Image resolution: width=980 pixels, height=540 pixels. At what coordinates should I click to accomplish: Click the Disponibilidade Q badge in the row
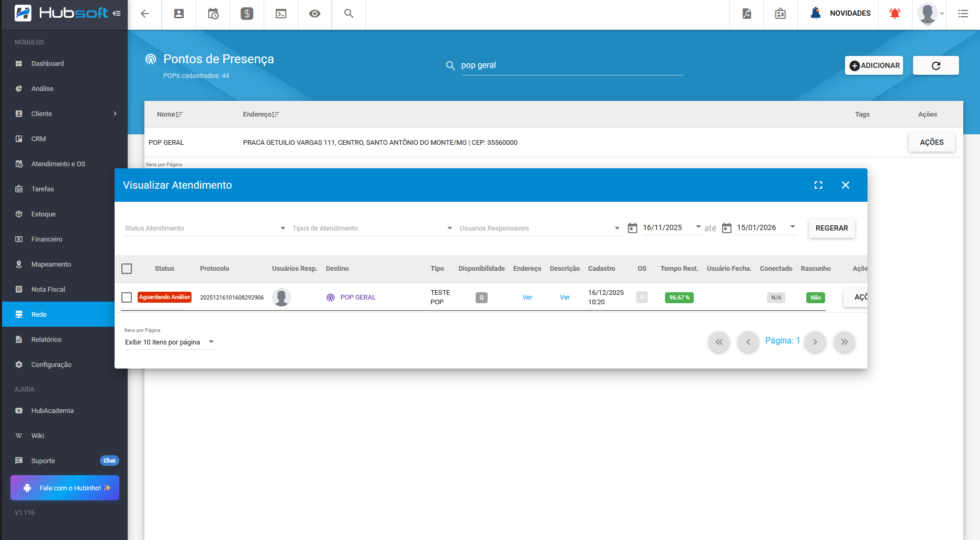click(481, 297)
